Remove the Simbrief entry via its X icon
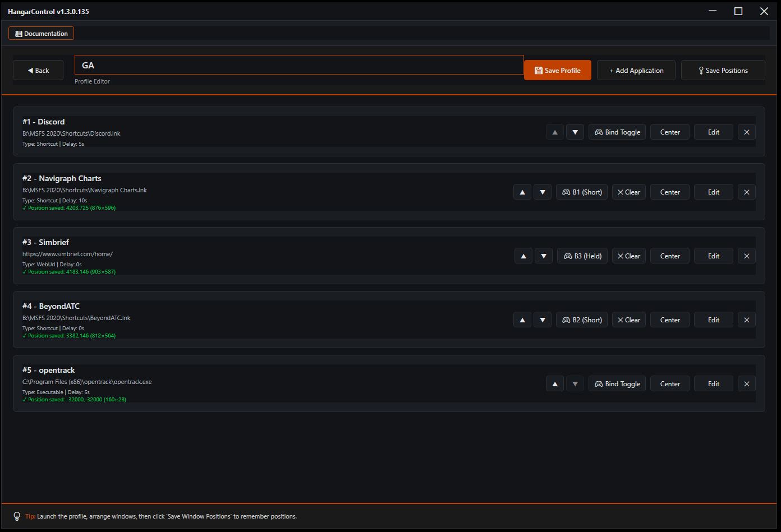 (x=746, y=256)
